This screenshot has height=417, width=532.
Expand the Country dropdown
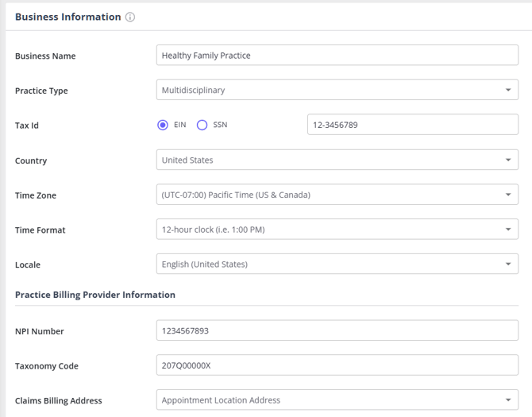(x=337, y=160)
